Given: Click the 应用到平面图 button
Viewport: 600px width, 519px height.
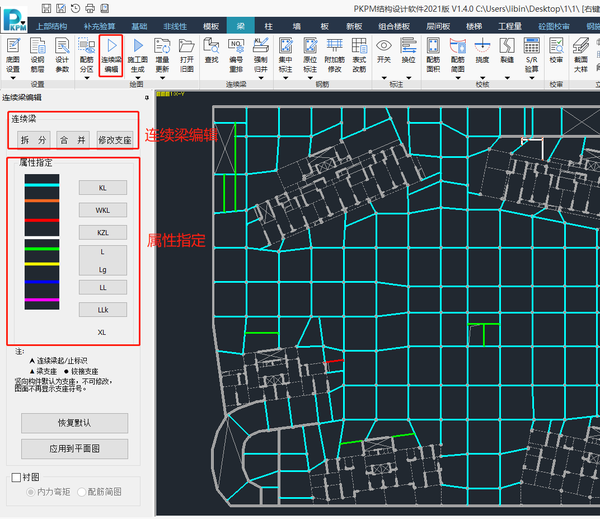Looking at the screenshot, I should click(x=74, y=447).
